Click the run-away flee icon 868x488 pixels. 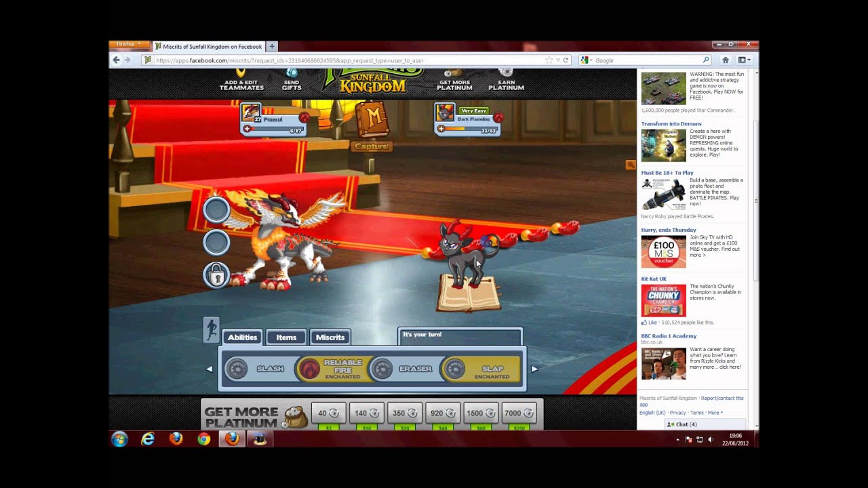(211, 329)
